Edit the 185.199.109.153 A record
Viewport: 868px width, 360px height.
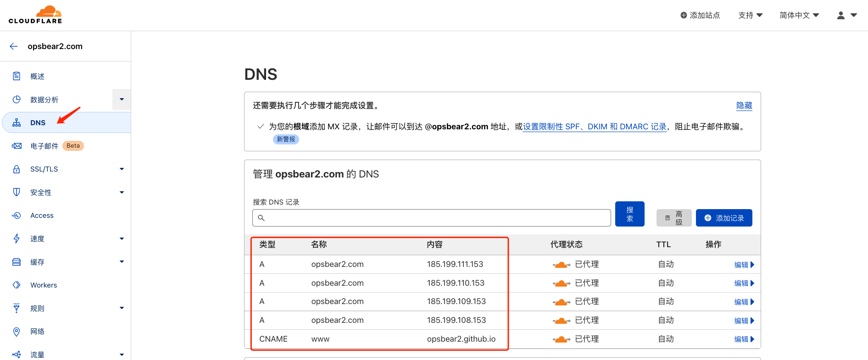pyautogui.click(x=744, y=302)
